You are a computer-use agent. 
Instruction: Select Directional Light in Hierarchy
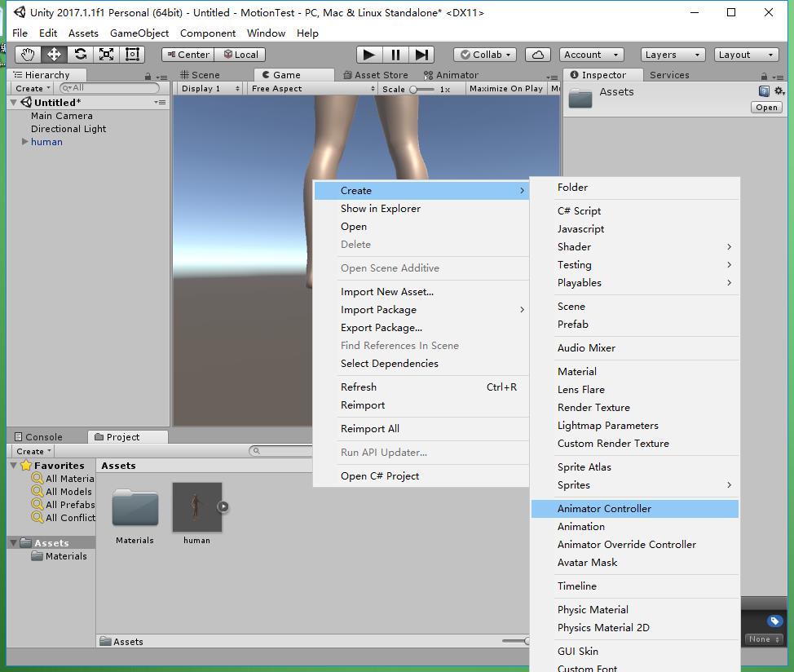click(x=68, y=129)
